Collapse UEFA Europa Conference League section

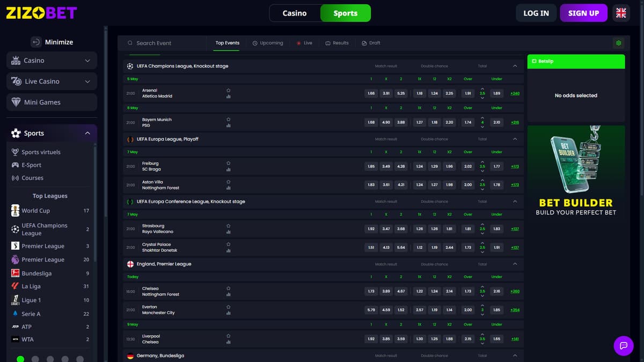tap(515, 202)
